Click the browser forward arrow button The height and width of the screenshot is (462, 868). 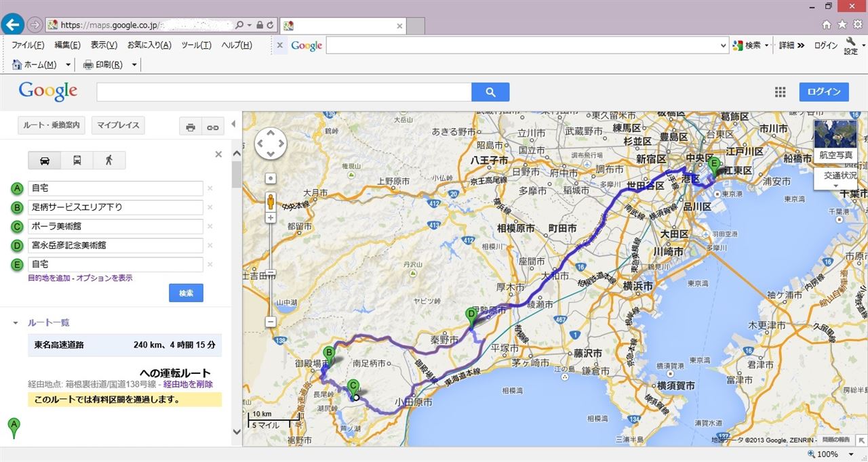click(36, 25)
